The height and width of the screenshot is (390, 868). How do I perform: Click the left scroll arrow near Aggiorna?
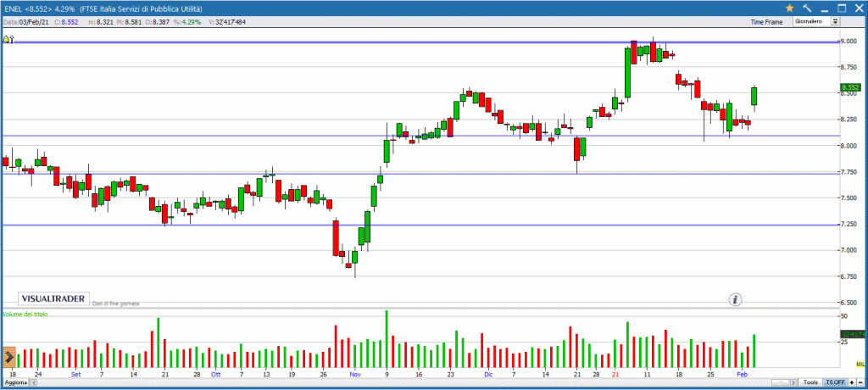[32, 383]
